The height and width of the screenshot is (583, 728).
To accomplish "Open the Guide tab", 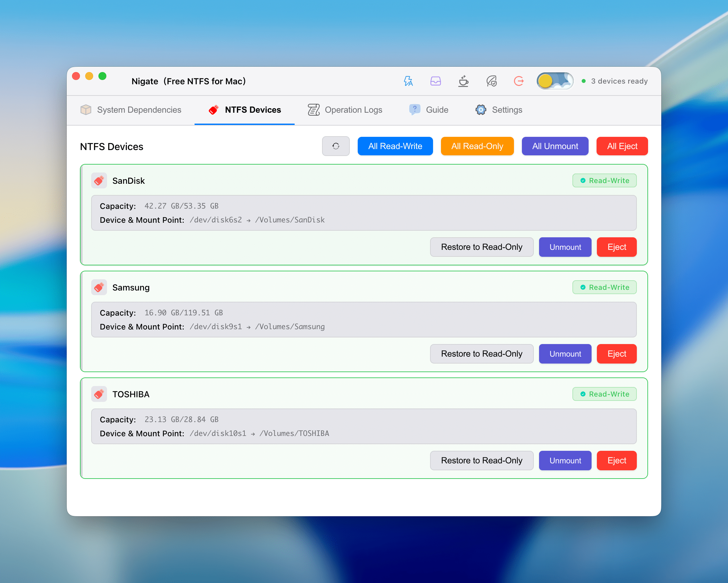I will [x=428, y=110].
